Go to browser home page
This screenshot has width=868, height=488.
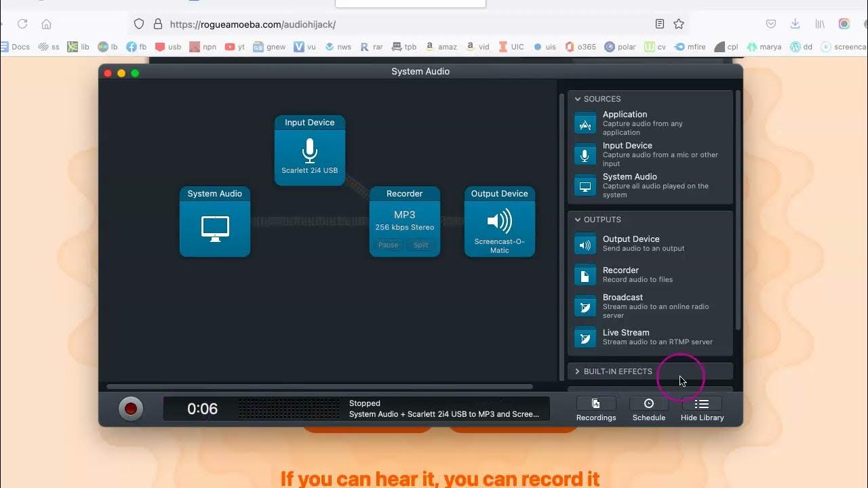coord(46,24)
